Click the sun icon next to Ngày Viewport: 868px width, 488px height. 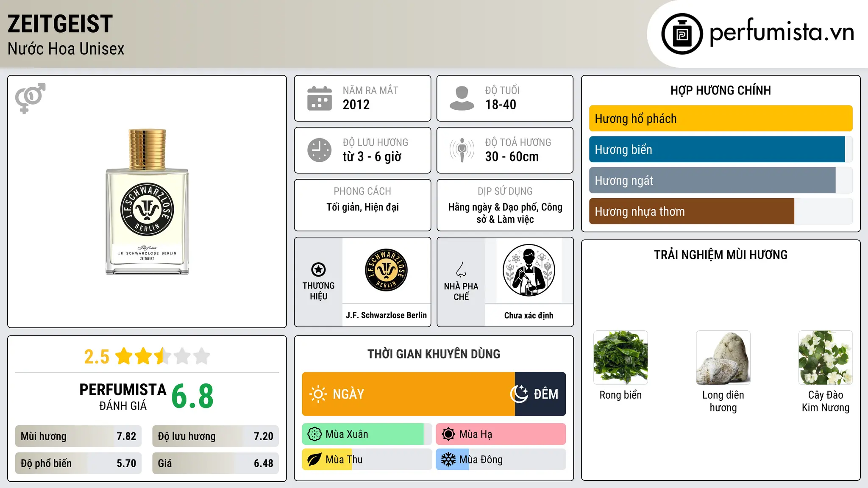tap(318, 394)
